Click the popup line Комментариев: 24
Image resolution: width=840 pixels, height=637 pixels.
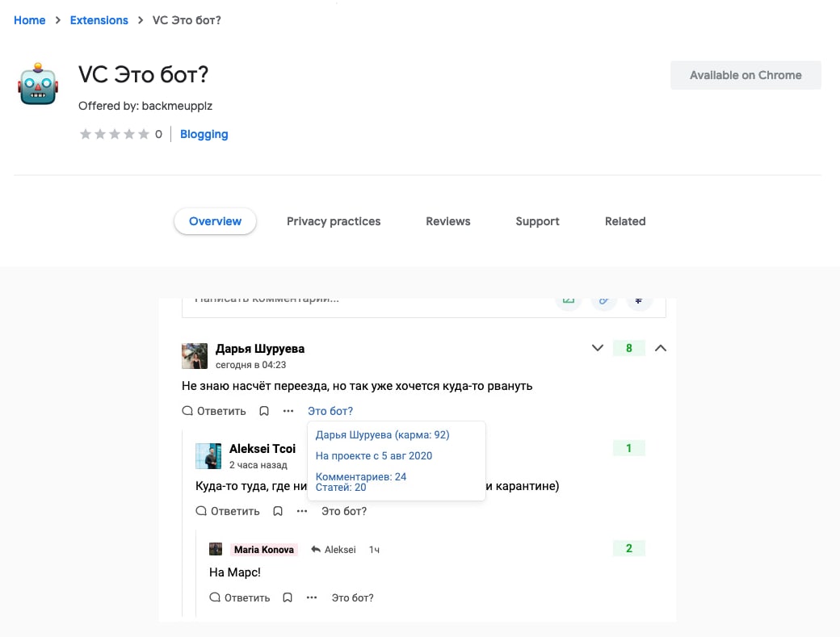[361, 476]
